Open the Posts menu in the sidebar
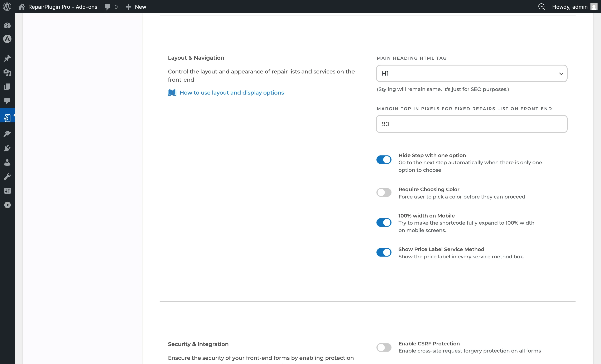This screenshot has height=364, width=601. pos(7,58)
